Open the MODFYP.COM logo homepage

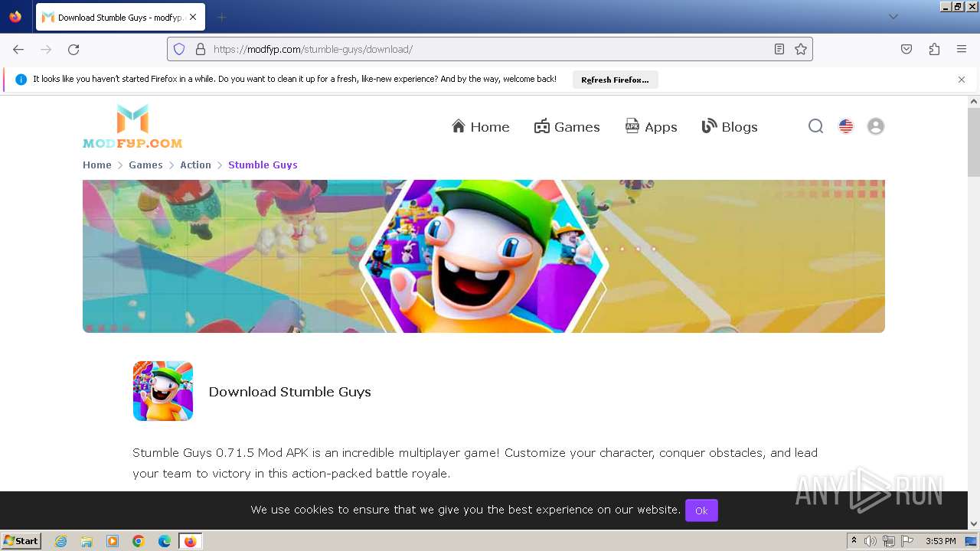[x=132, y=126]
